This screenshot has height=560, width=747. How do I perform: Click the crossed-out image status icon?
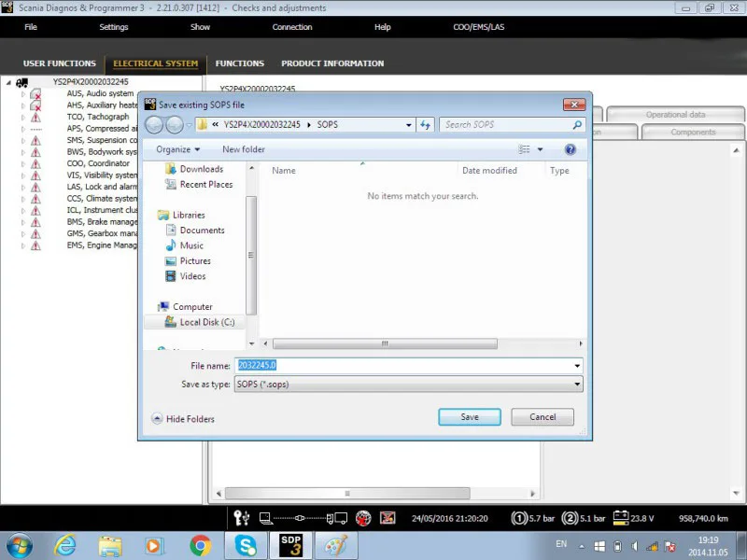[x=388, y=518]
